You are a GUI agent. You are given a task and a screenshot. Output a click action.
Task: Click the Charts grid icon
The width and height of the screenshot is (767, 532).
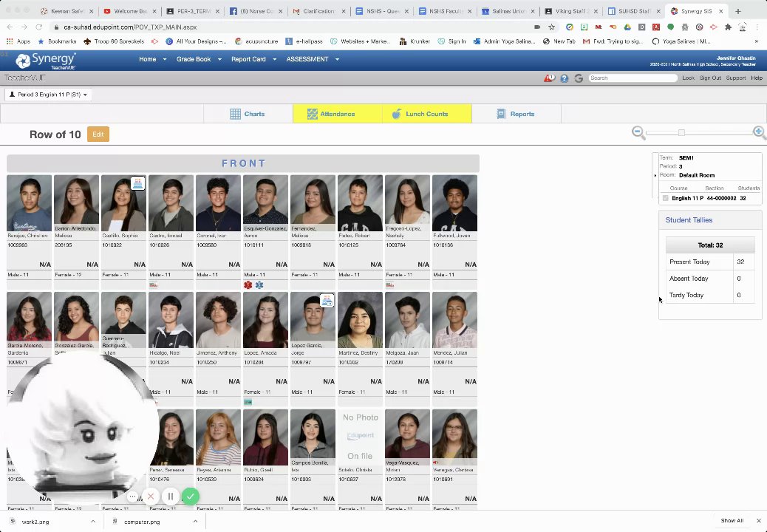click(235, 114)
